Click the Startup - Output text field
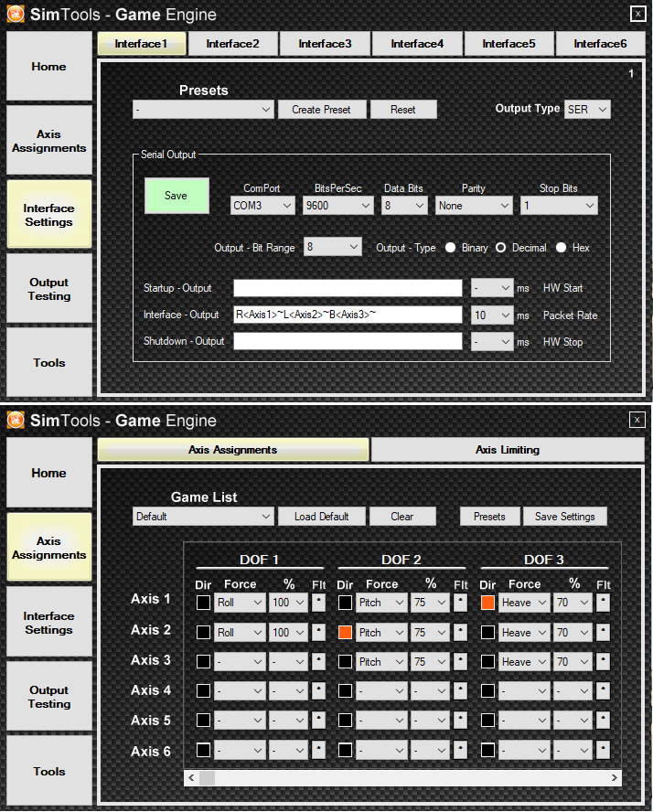Image resolution: width=653 pixels, height=812 pixels. pos(348,288)
